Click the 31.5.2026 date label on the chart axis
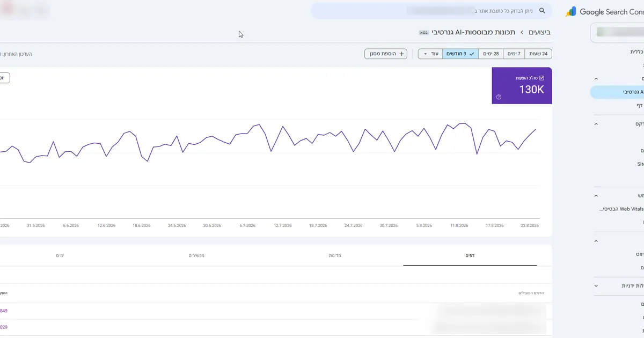The image size is (644, 338). pos(36,226)
